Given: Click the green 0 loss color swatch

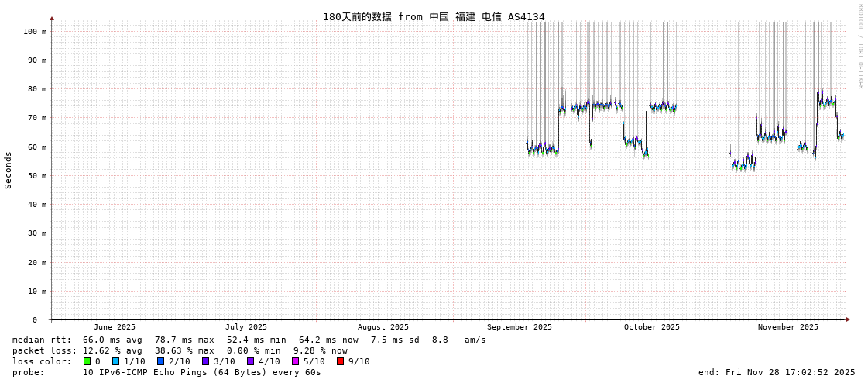Looking at the screenshot, I should (87, 361).
